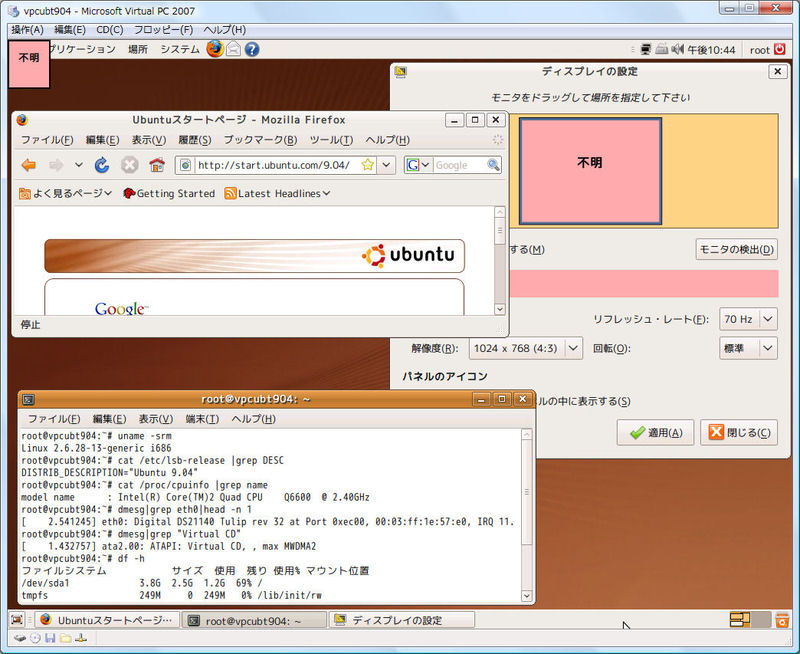Click the floppy disk icon in the Virtual PC status bar
800x654 pixels.
coord(50,638)
